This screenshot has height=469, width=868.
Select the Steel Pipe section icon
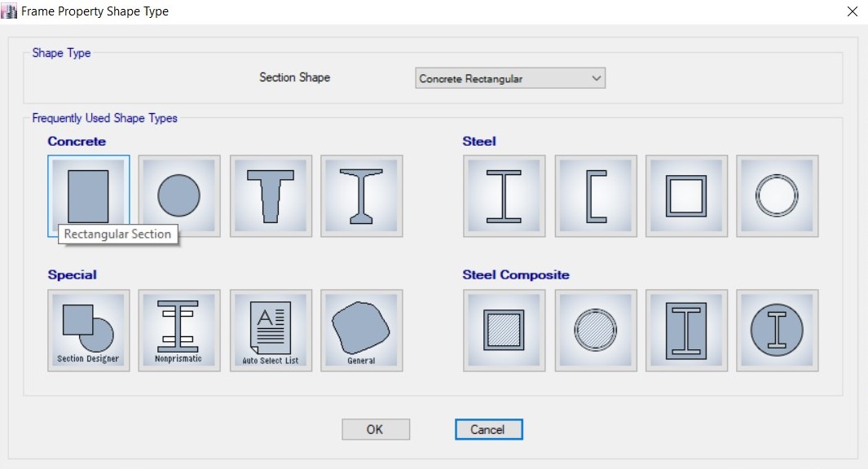(777, 195)
